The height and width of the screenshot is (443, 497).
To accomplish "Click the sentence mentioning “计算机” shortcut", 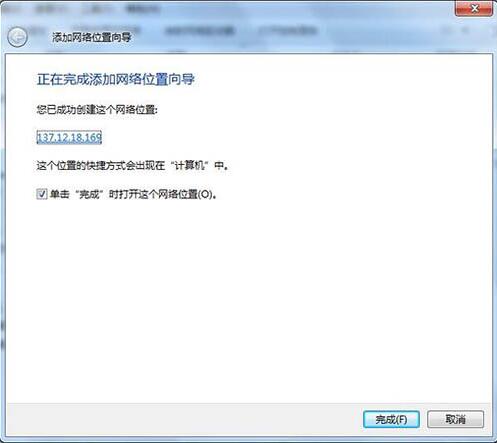I will click(x=133, y=165).
